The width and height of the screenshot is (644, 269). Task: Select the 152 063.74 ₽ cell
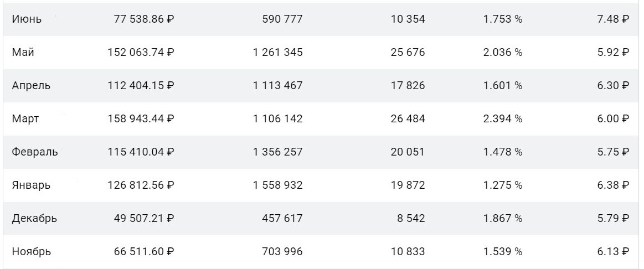141,52
